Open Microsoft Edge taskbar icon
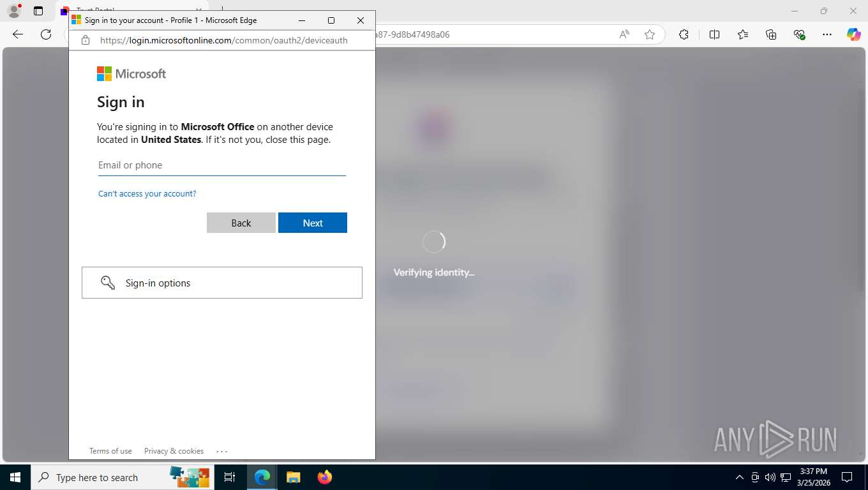Screen dimensions: 868x490 (262, 477)
